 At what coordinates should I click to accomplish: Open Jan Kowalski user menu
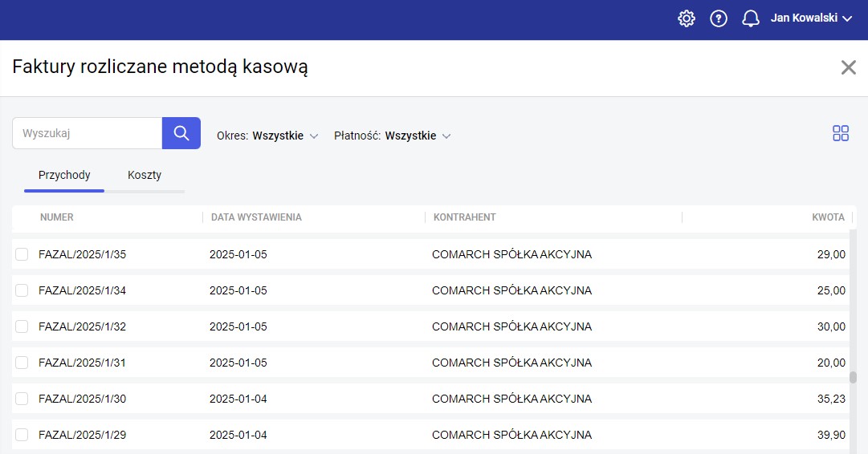pos(810,18)
